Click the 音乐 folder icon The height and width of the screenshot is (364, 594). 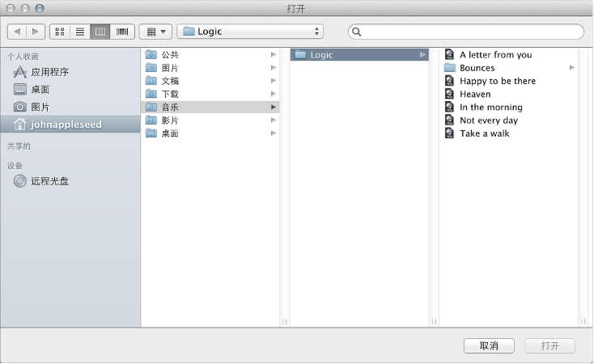[x=151, y=107]
